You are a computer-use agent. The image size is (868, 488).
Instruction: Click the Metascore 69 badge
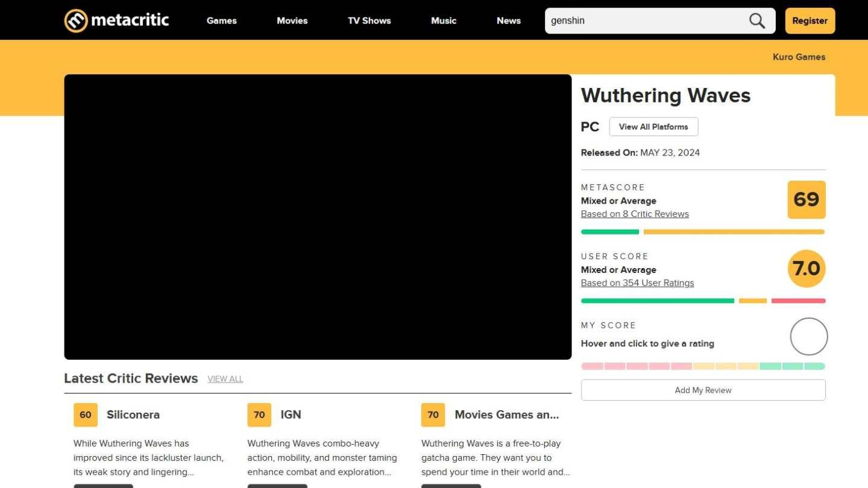[806, 199]
